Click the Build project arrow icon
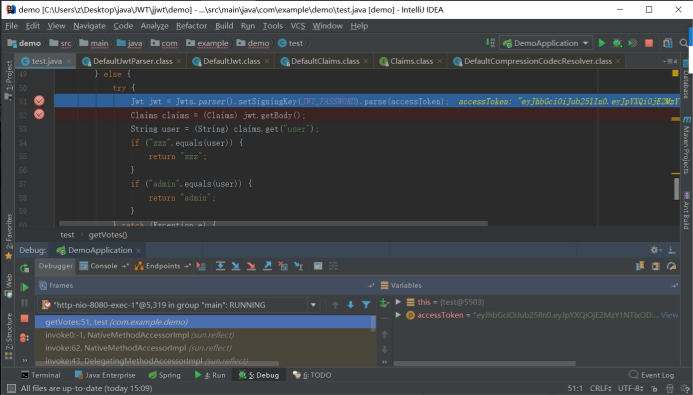 490,42
